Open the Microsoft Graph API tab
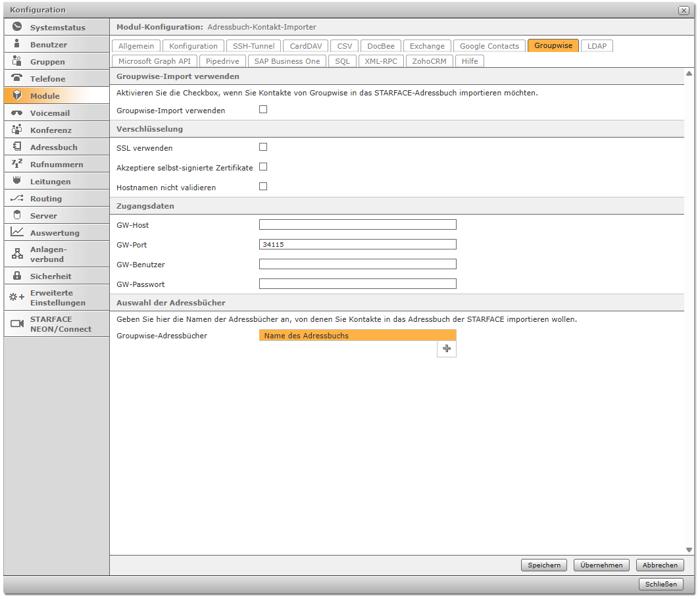The width and height of the screenshot is (700, 599). 155,61
